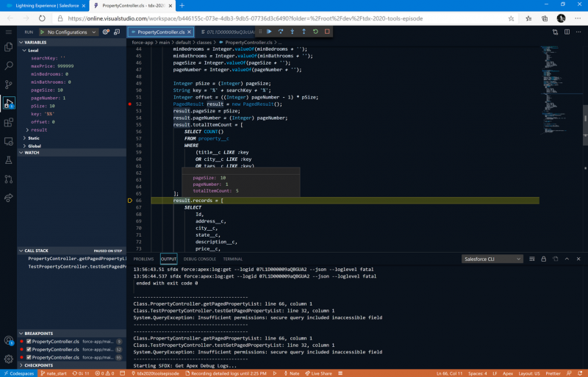Open the Explorer view in activity bar
The width and height of the screenshot is (588, 377).
pos(9,46)
